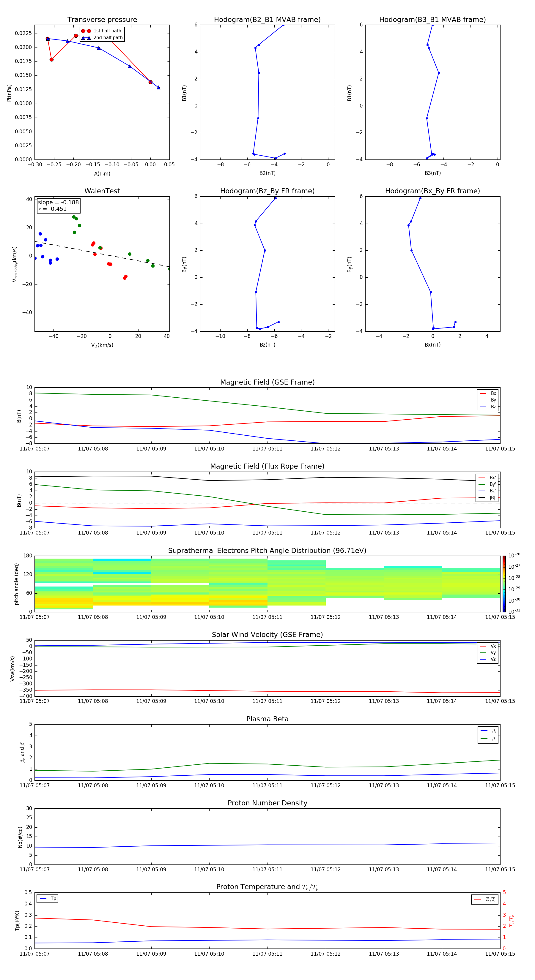535x980 pixels.
Task: Click the "Bz(nT)" x-axis label
Action: click(267, 345)
